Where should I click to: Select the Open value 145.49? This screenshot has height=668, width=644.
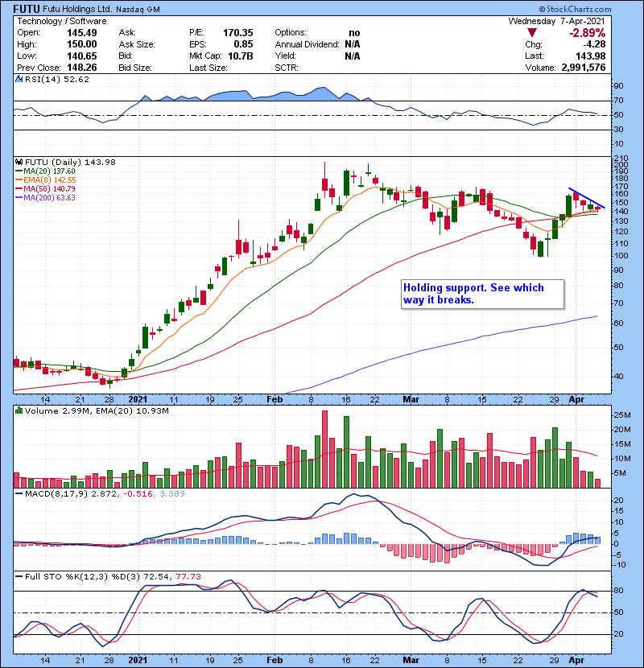82,33
